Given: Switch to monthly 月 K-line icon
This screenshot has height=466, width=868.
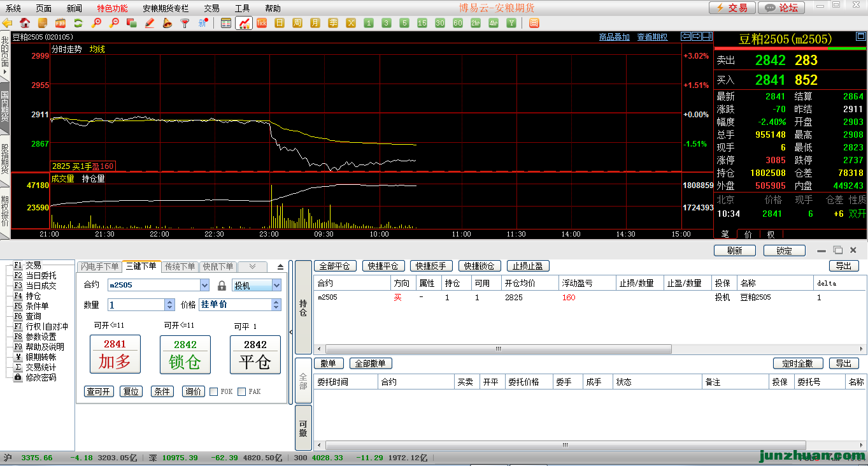Looking at the screenshot, I should click(x=315, y=23).
